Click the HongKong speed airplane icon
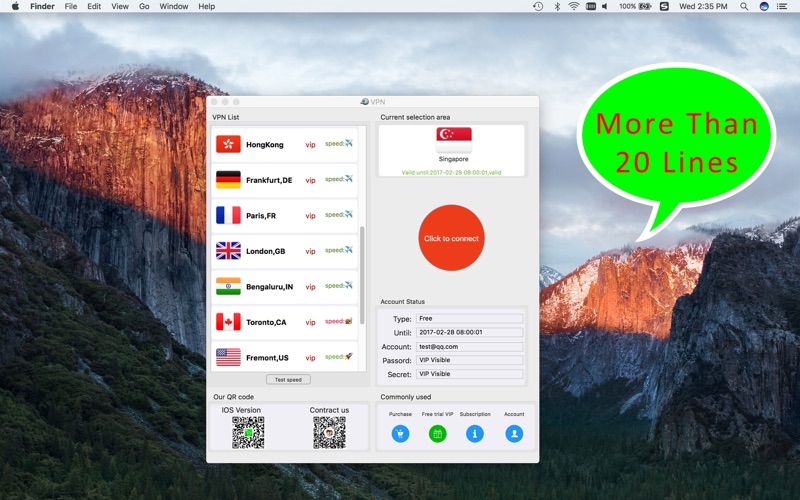The image size is (800, 500). [348, 143]
